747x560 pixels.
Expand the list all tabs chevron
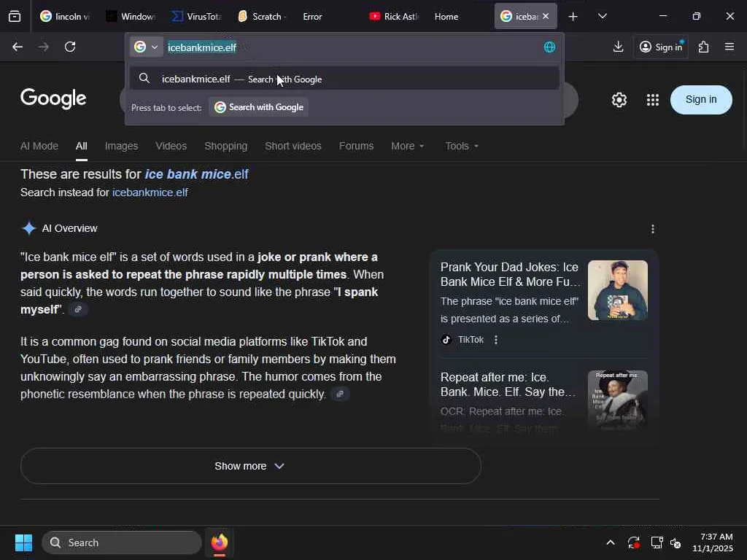(602, 16)
